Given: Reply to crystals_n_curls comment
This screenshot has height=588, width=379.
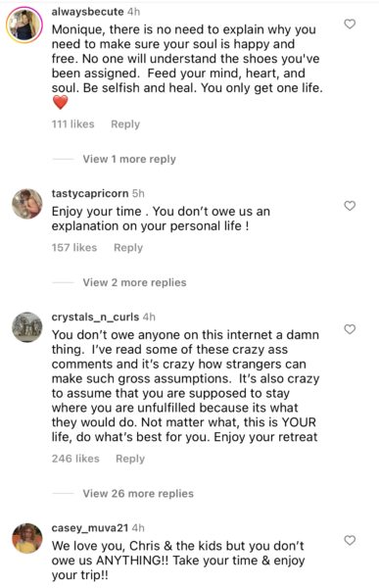Looking at the screenshot, I should [130, 459].
